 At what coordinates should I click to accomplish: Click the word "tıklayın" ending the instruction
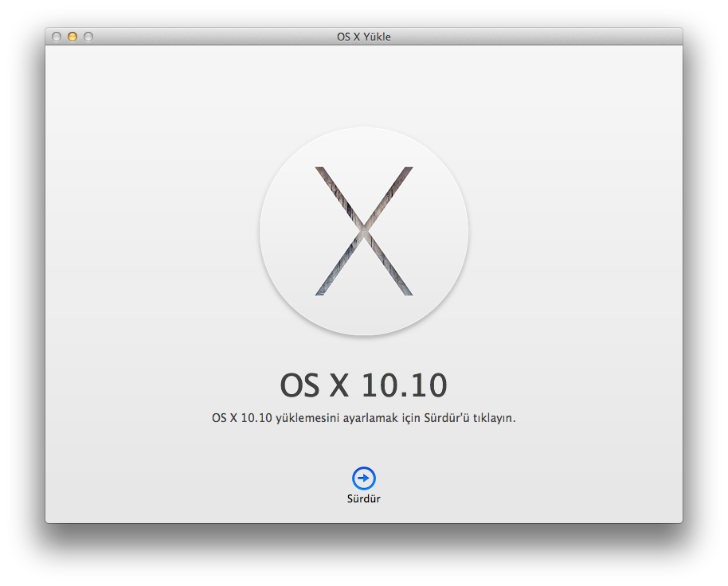494,418
